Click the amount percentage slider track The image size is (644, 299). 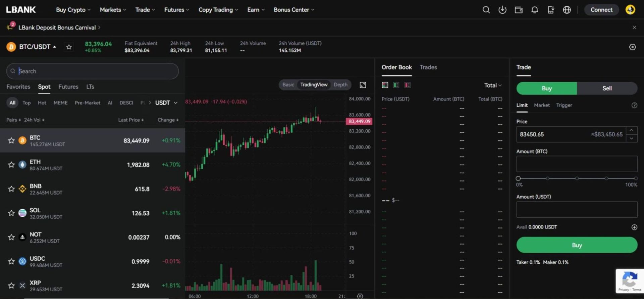coord(577,178)
